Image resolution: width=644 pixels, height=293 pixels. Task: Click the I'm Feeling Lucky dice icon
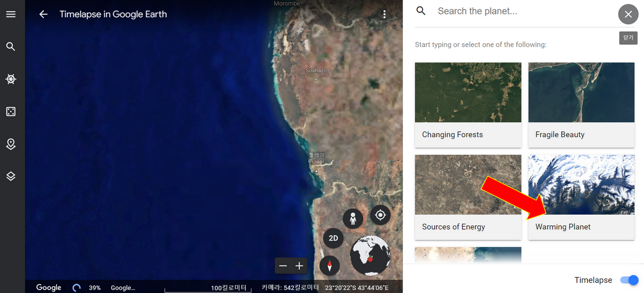tap(11, 112)
